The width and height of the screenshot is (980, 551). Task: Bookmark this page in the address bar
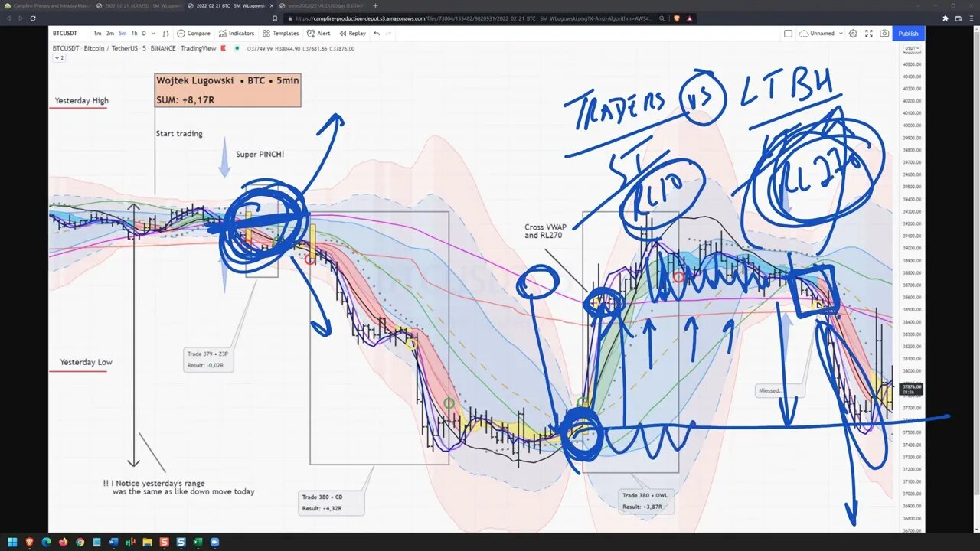[x=275, y=18]
